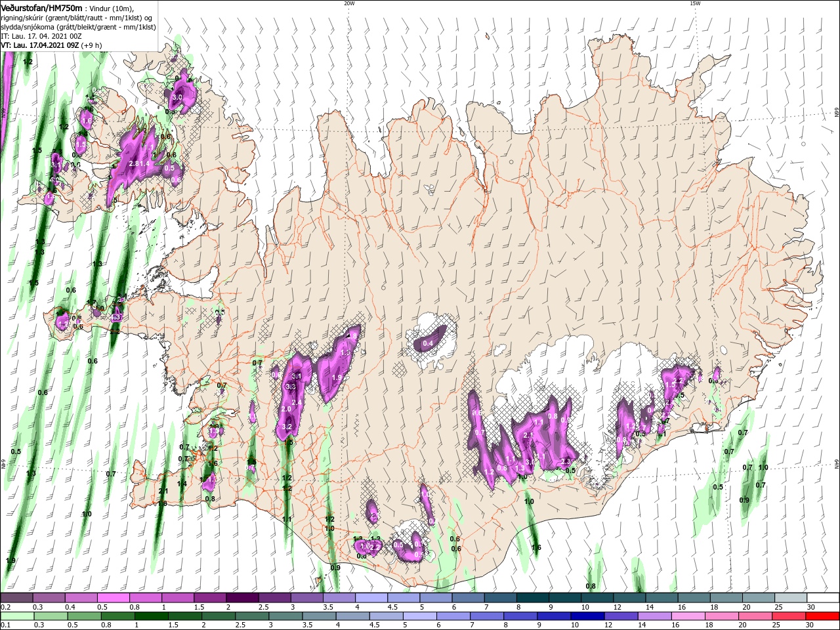This screenshot has height=630, width=840.
Task: Click the Veðurstofan/HM750m title text
Action: [x=41, y=7]
